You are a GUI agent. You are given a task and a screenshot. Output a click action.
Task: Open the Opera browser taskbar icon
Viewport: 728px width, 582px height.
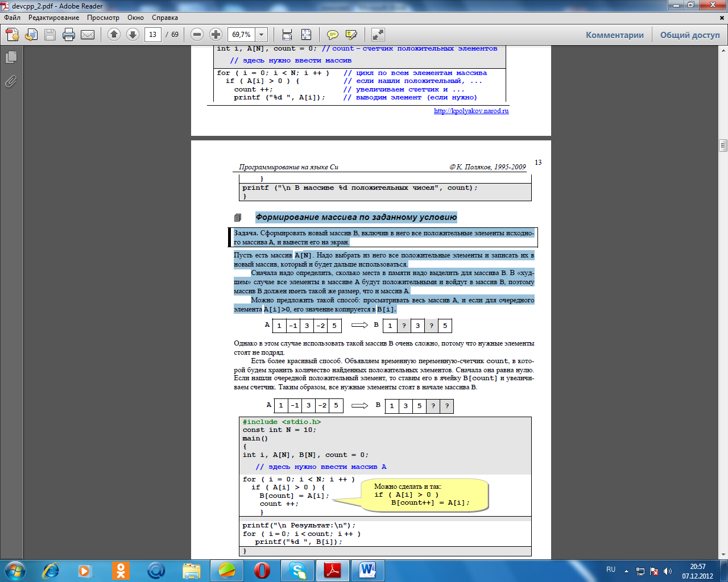pos(262,570)
